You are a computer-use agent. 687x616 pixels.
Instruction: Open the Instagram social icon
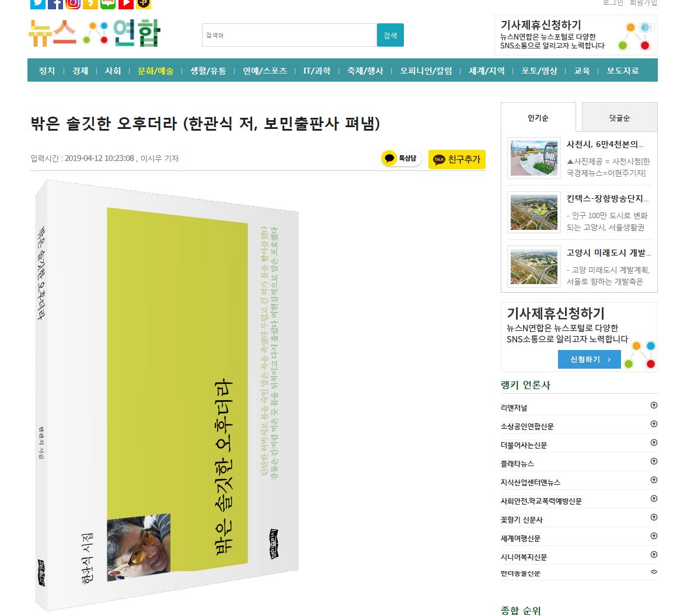(73, 4)
